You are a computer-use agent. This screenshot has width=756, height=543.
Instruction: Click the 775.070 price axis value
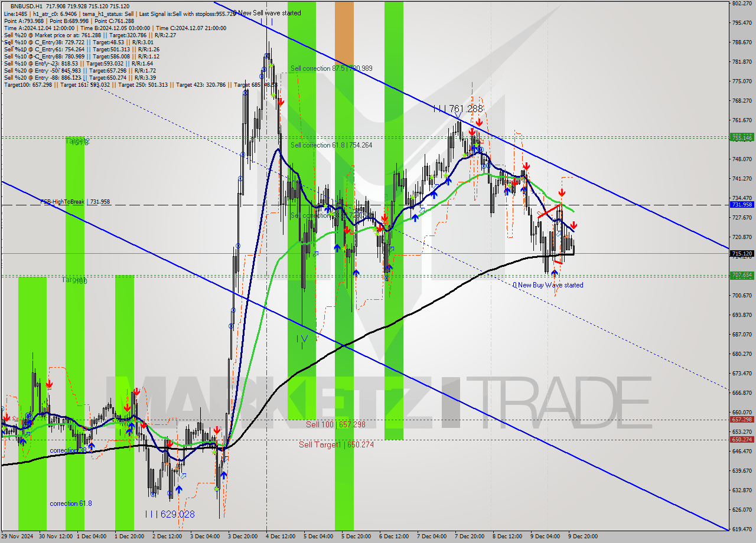tap(742, 81)
